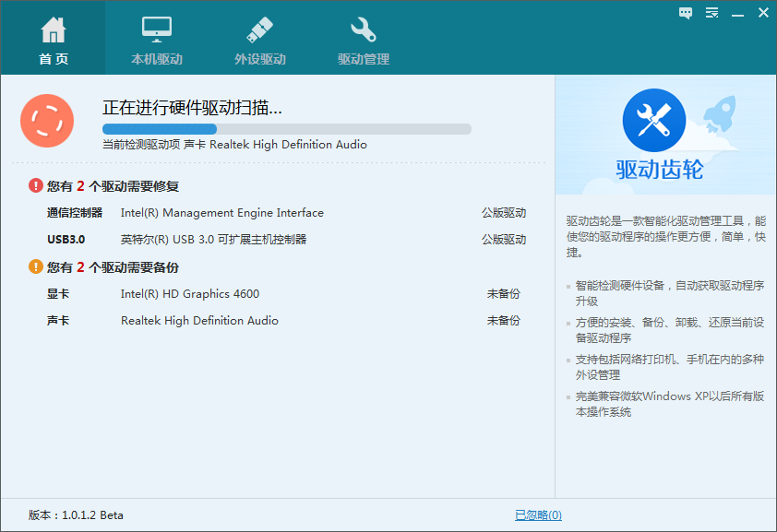Image resolution: width=777 pixels, height=532 pixels.
Task: Click the house icon in the toolbar
Action: click(53, 30)
